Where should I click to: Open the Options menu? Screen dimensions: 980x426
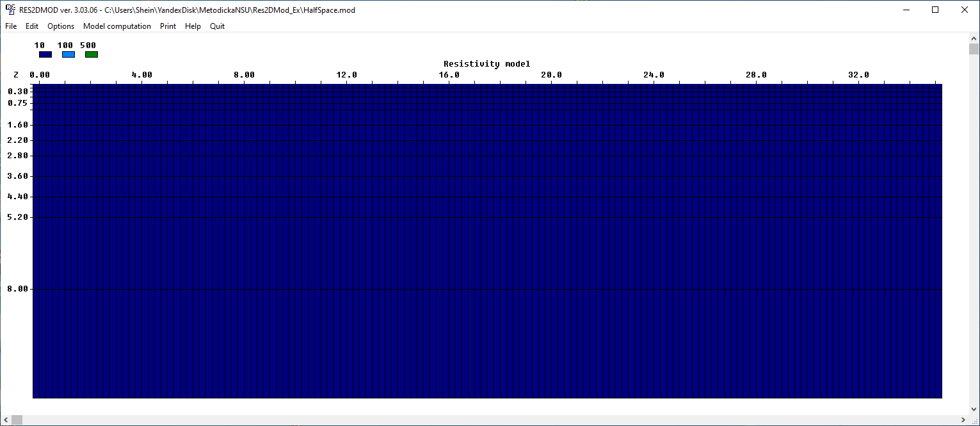click(61, 26)
